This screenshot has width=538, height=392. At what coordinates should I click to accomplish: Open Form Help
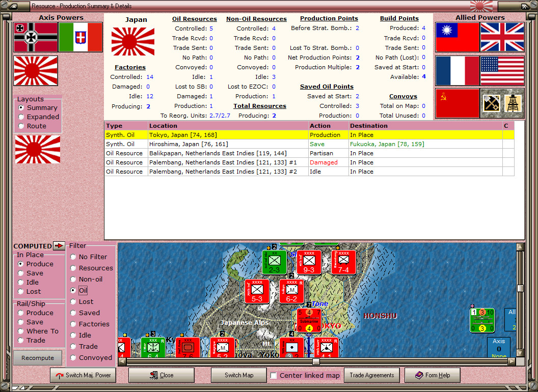pos(432,375)
